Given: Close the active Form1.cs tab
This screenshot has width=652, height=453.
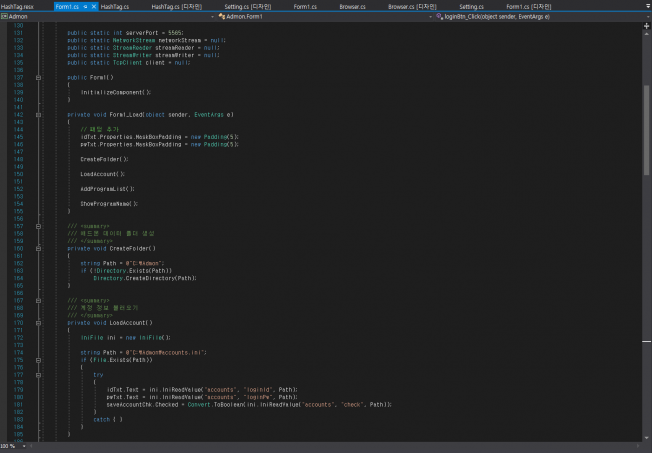Looking at the screenshot, I should coord(94,7).
